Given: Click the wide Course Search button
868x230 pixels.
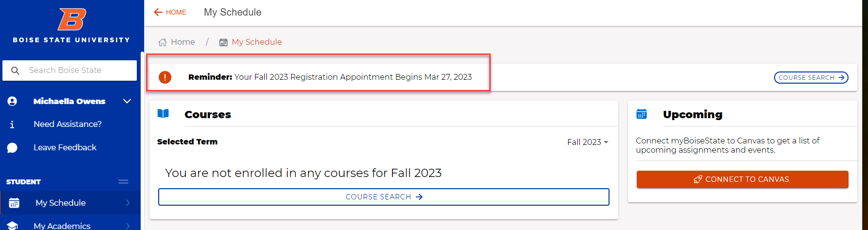Looking at the screenshot, I should click(384, 197).
